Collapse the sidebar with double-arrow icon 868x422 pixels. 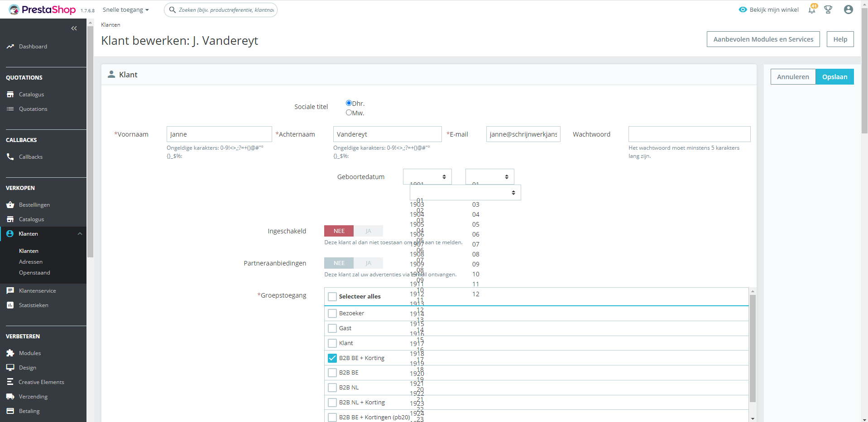pos(74,28)
